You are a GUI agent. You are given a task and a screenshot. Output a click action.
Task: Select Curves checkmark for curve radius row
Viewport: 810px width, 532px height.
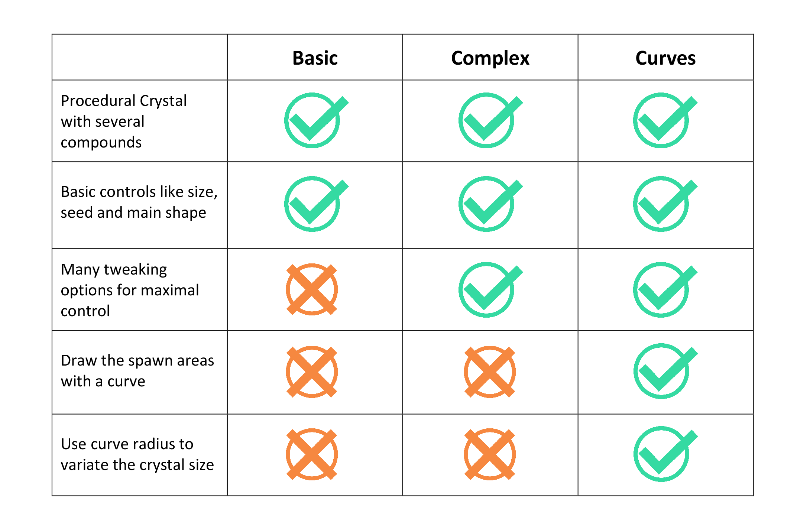click(x=665, y=454)
